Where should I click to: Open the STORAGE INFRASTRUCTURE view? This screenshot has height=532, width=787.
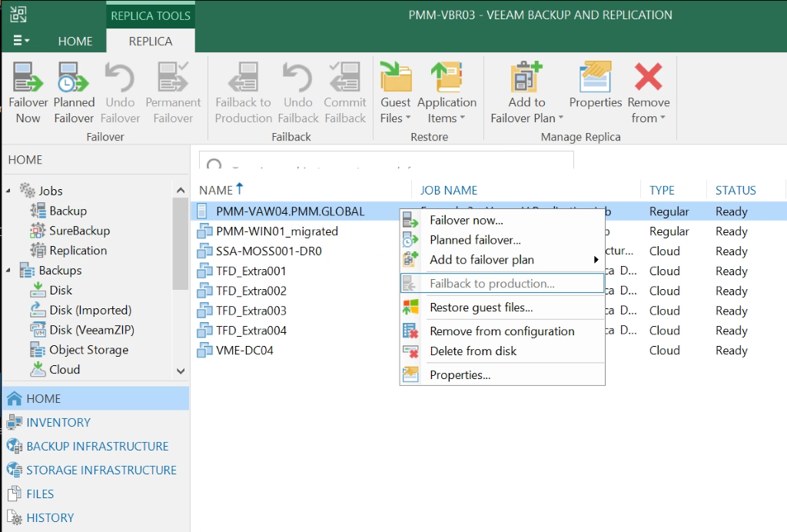point(96,470)
